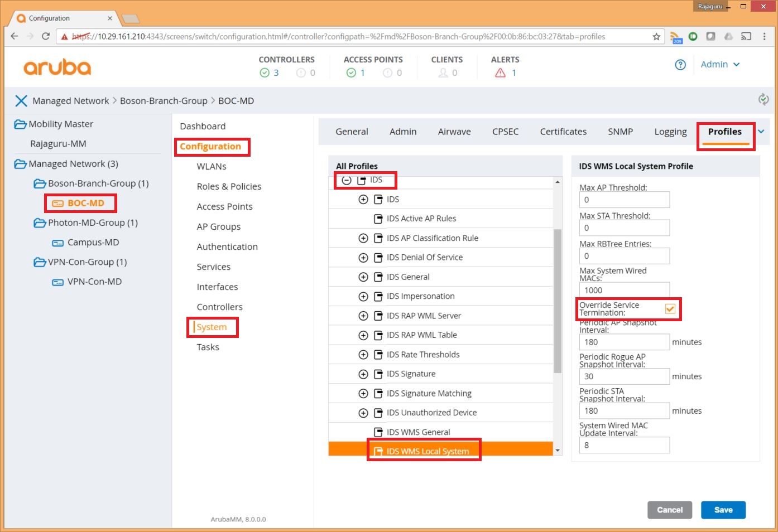Screen dimensions: 778x532
Task: Open the help question mark icon
Action: tap(680, 65)
